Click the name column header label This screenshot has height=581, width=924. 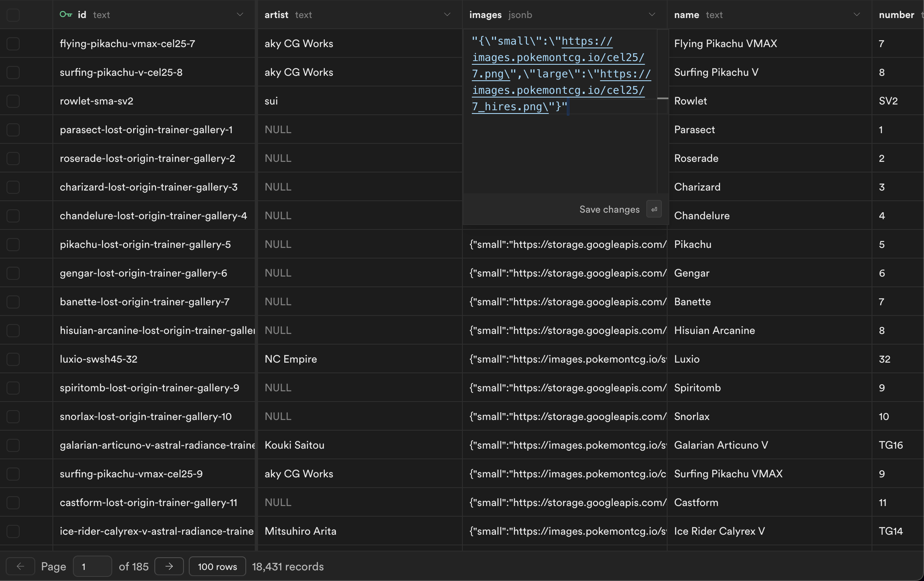coord(686,15)
